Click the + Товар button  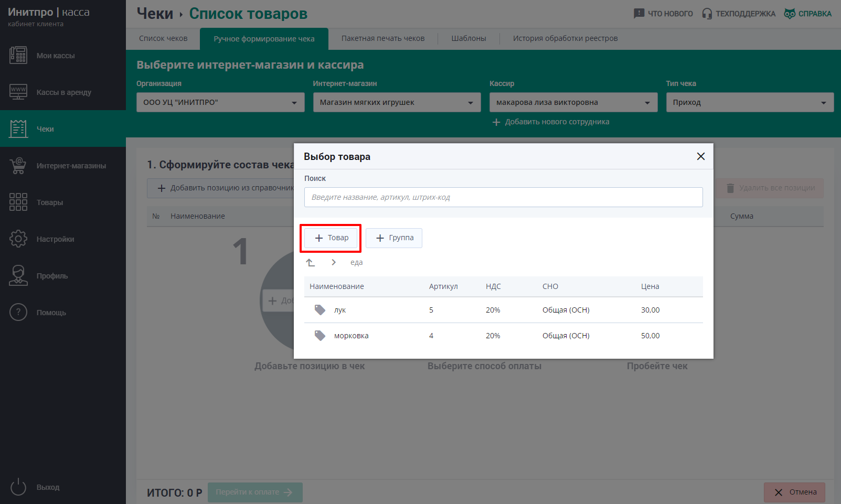[x=331, y=238]
